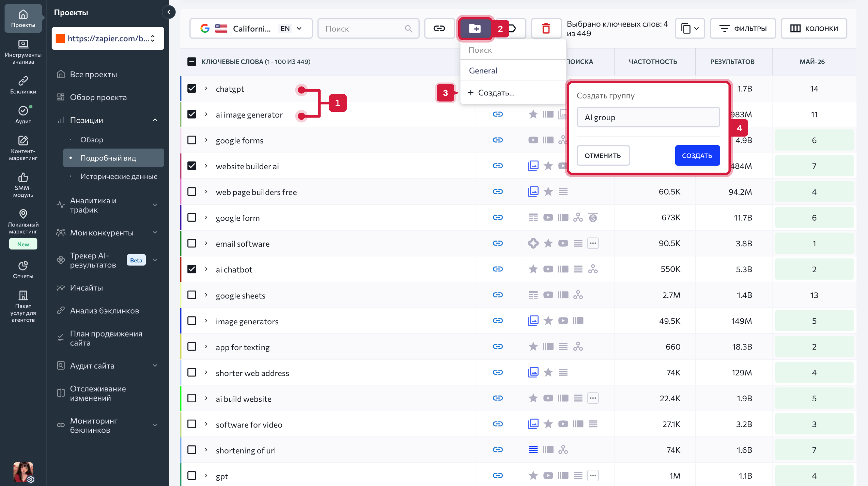Open Отчеты in left rail
868x486 pixels.
(x=23, y=269)
